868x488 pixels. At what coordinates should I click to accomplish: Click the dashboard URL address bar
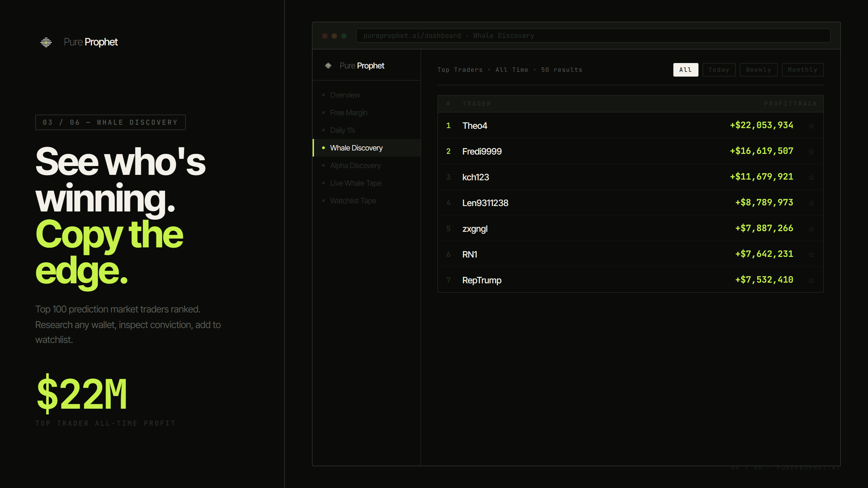pyautogui.click(x=593, y=36)
